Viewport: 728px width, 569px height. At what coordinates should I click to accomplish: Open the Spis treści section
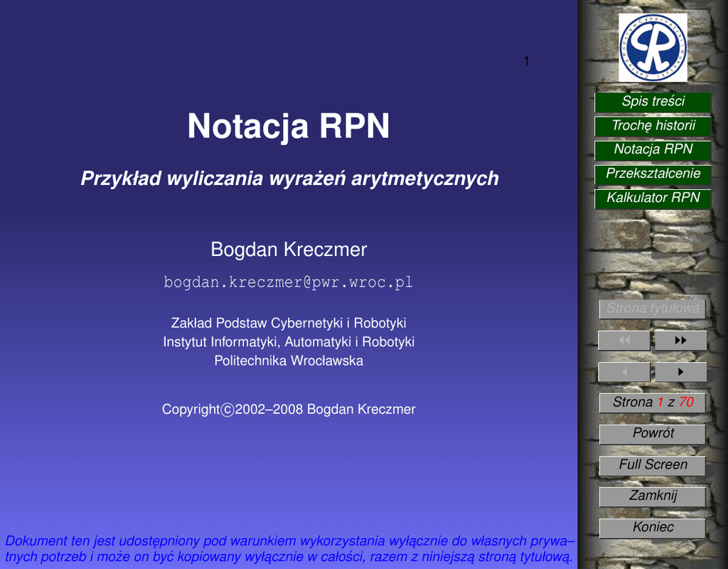653,102
